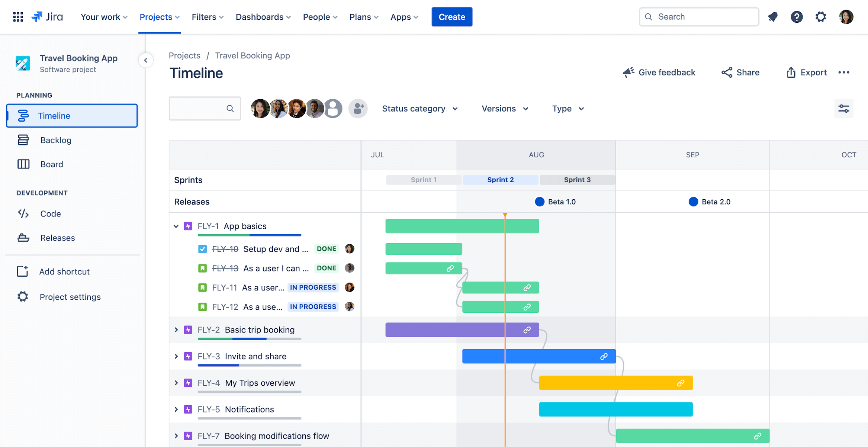Screen dimensions: 868x447
Task: Click the Backlog icon in sidebar
Action: (x=23, y=139)
